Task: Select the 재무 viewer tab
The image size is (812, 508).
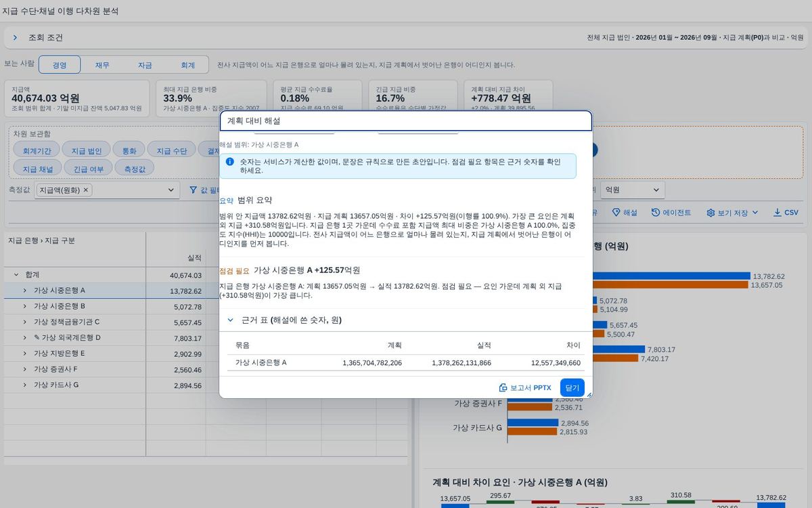Action: tap(102, 65)
